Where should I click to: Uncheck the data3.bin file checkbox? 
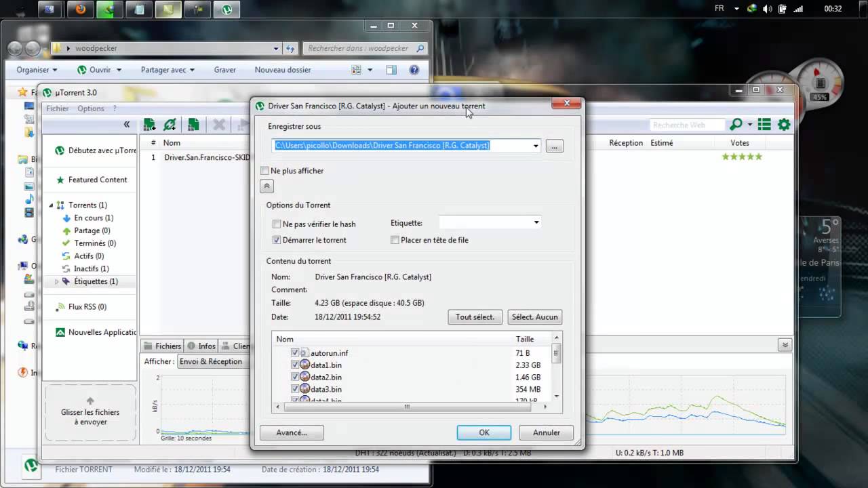295,389
